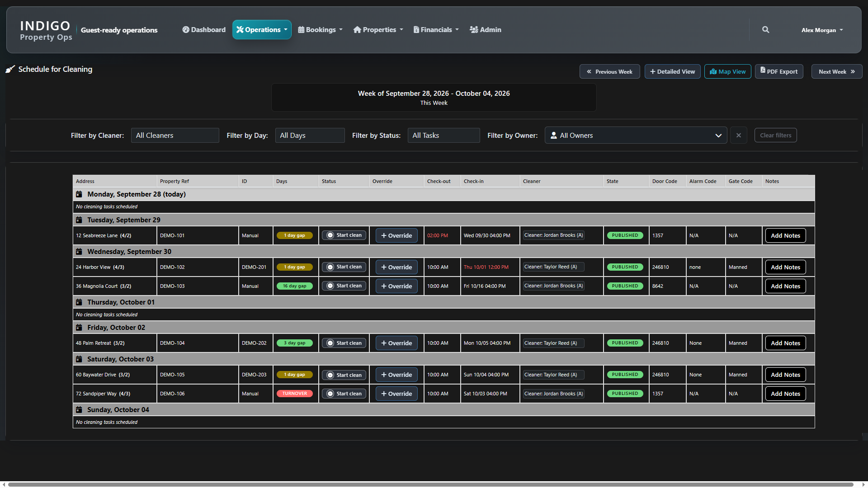Start clean for 48 Palm Retreat
Image resolution: width=868 pixels, height=488 pixels.
click(344, 343)
